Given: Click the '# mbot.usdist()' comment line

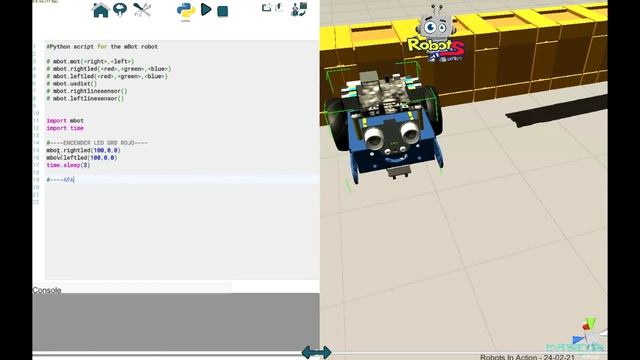Looking at the screenshot, I should coord(71,84).
